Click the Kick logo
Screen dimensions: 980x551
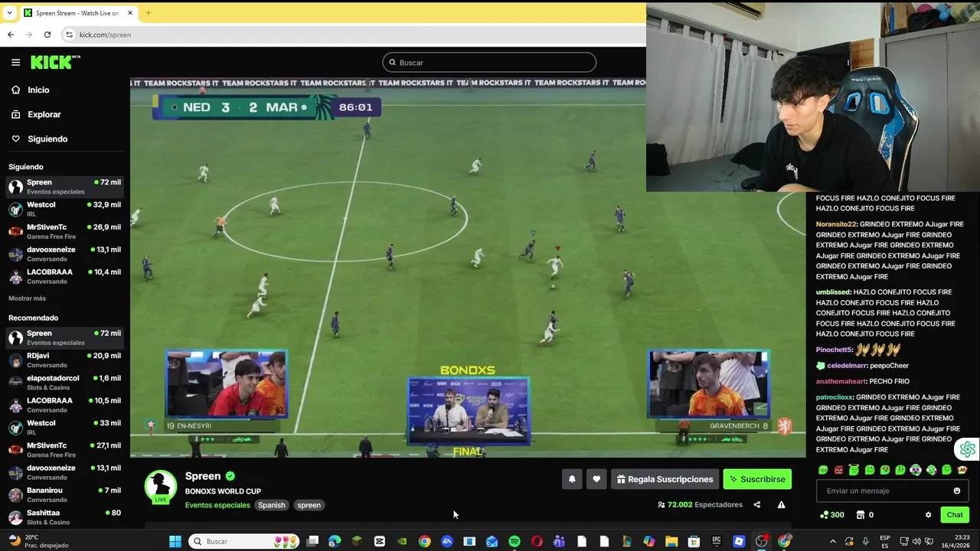[x=55, y=62]
